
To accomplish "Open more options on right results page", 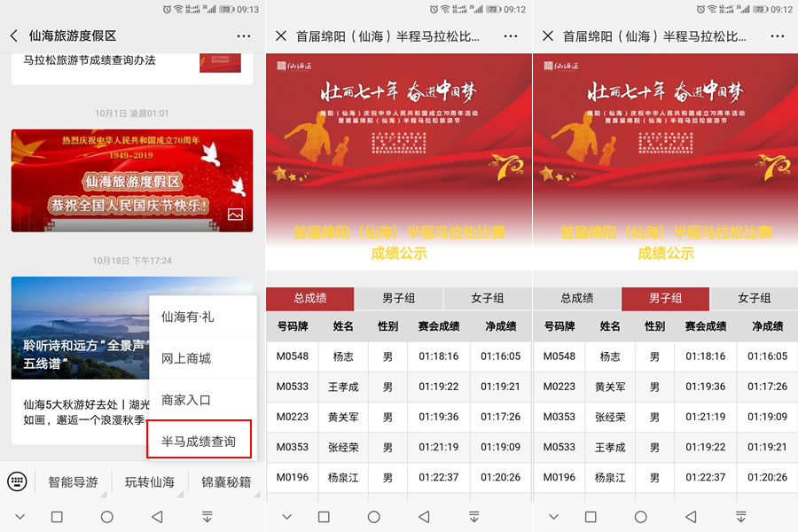I will (x=777, y=36).
